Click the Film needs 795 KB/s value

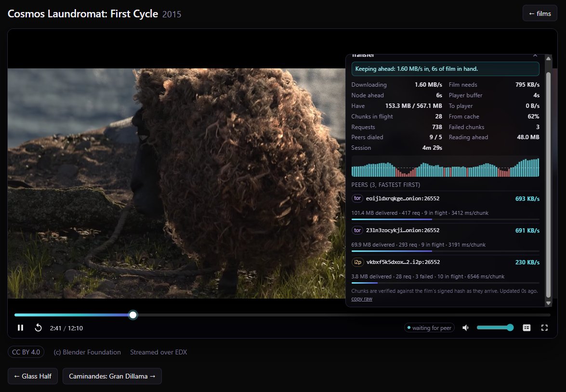tap(527, 84)
